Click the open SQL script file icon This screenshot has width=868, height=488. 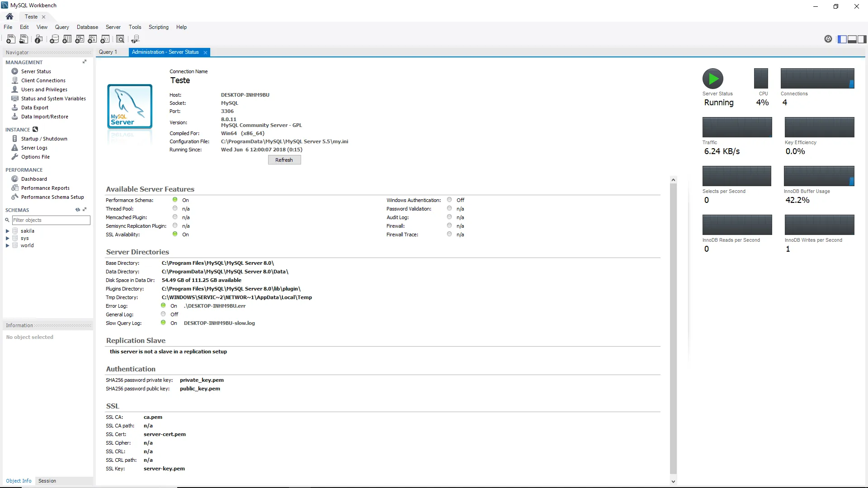pos(24,39)
